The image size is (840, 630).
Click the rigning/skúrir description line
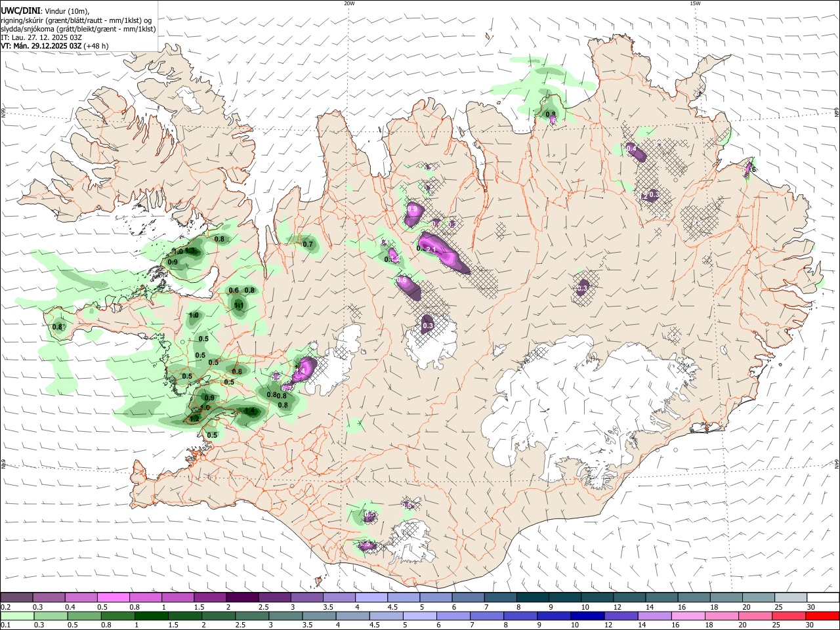[76, 20]
